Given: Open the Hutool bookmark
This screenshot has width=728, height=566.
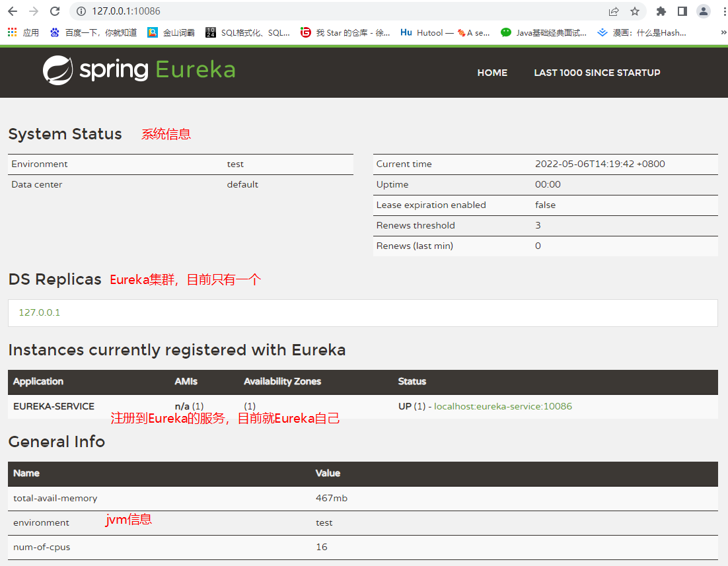Looking at the screenshot, I should [445, 32].
